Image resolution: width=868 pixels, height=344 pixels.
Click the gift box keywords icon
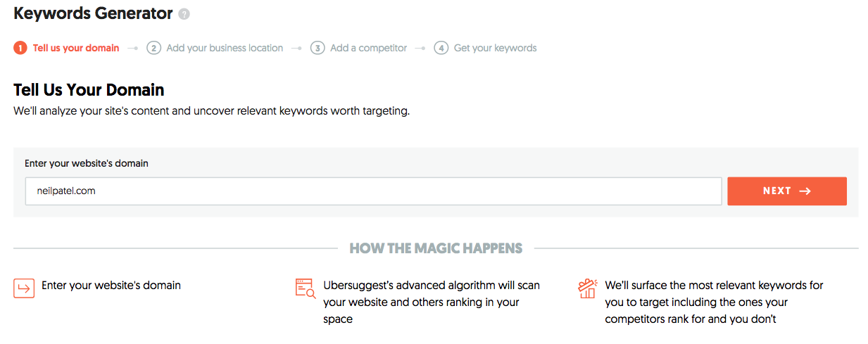587,288
